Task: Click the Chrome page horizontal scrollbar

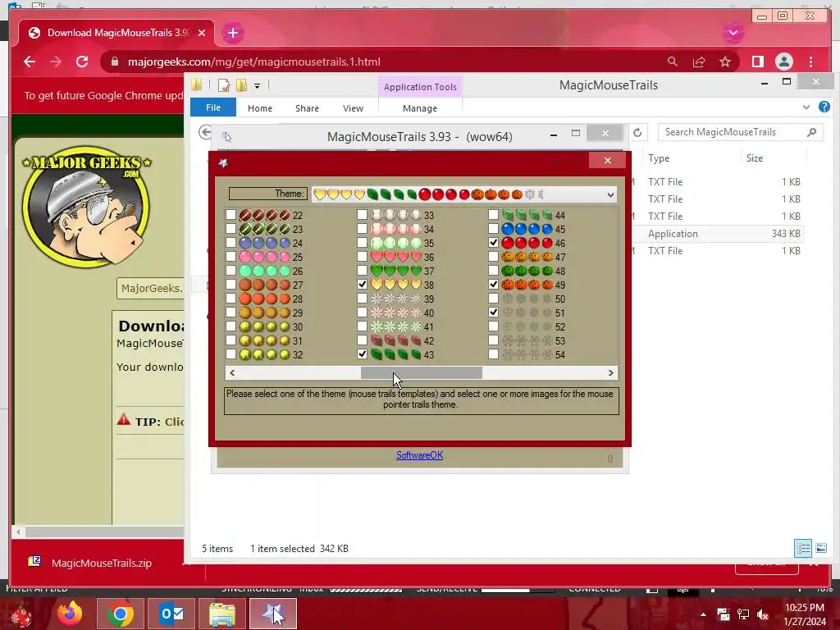Action: 104,532
